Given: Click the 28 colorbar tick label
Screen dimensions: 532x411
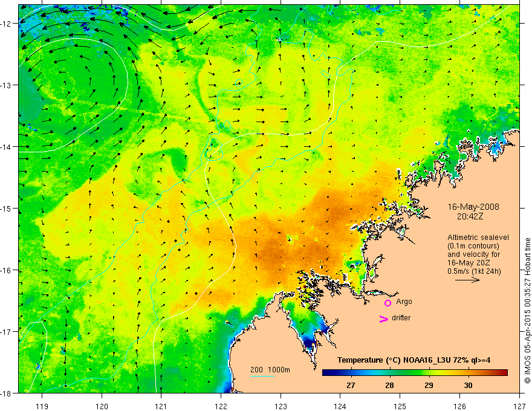Looking at the screenshot, I should click(389, 385).
